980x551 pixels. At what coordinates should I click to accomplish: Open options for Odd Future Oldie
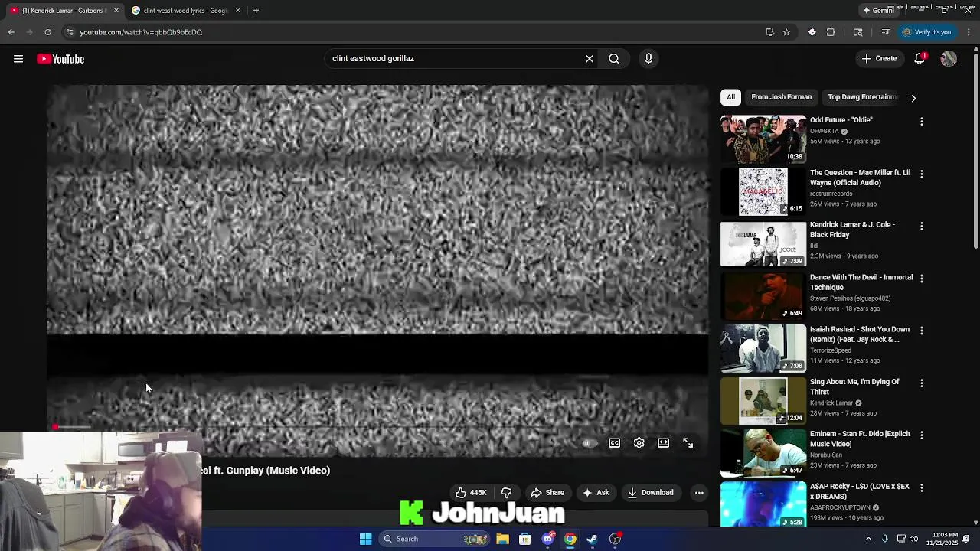point(922,122)
